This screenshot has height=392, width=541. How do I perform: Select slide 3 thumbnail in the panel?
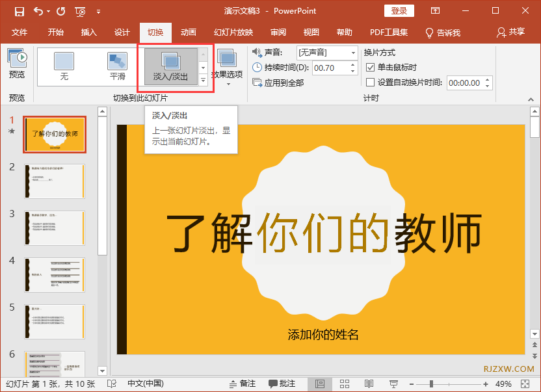click(55, 228)
